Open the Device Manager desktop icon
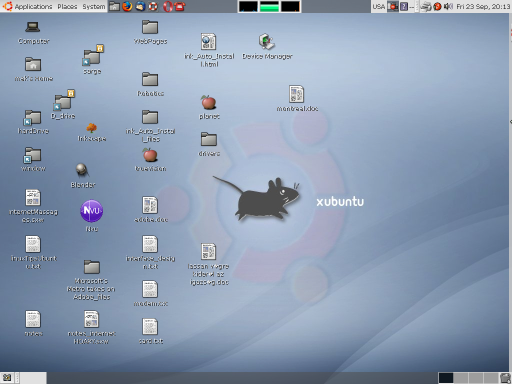 click(267, 46)
